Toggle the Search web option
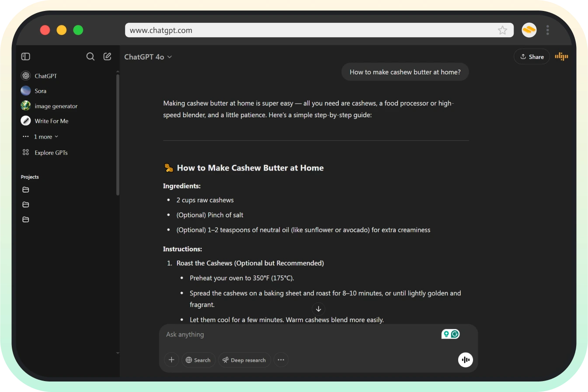The image size is (588, 392). coord(198,360)
